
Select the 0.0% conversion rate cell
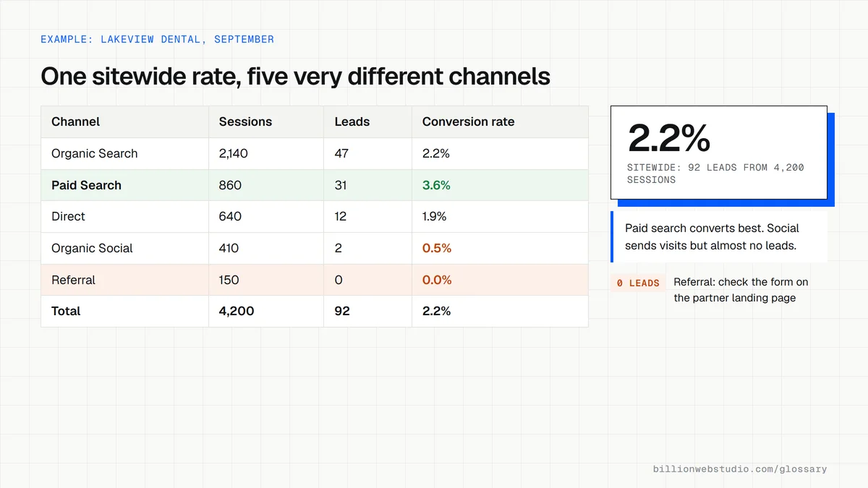coord(500,280)
